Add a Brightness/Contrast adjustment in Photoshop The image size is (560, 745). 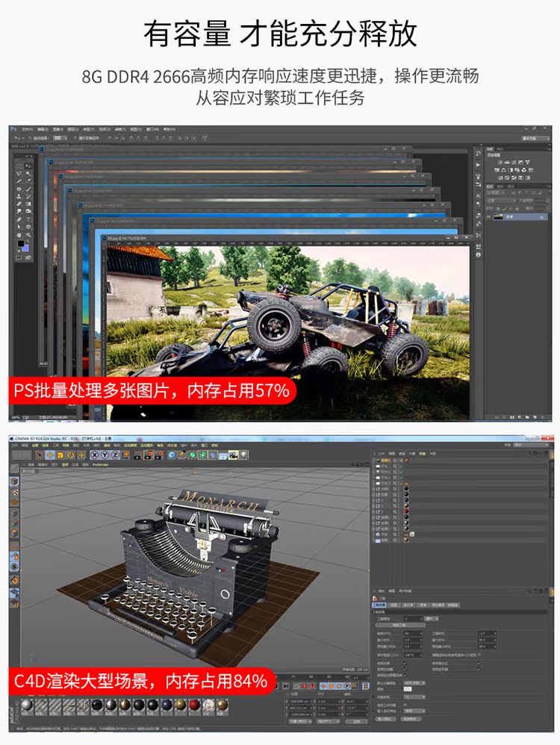pyautogui.click(x=500, y=163)
